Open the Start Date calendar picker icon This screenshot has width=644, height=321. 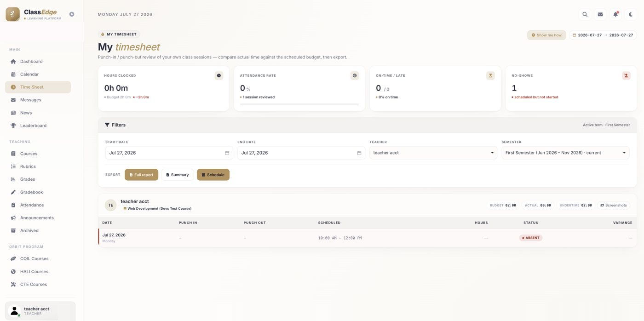[x=227, y=153]
